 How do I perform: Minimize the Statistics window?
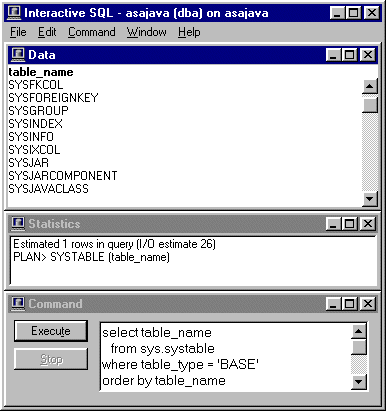coord(333,224)
